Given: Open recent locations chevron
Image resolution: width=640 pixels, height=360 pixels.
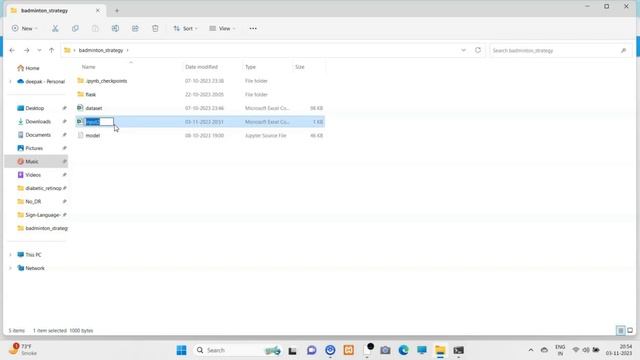Looking at the screenshot, I should [39, 50].
